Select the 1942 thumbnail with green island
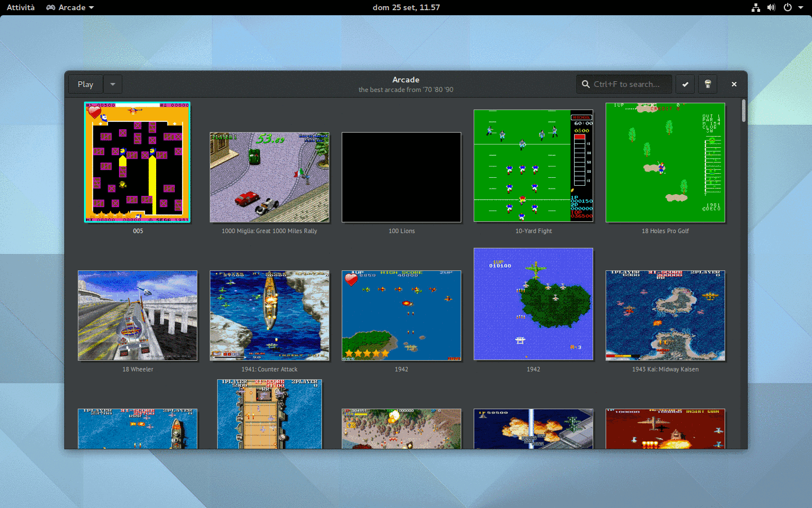The image size is (812, 508). (533, 304)
